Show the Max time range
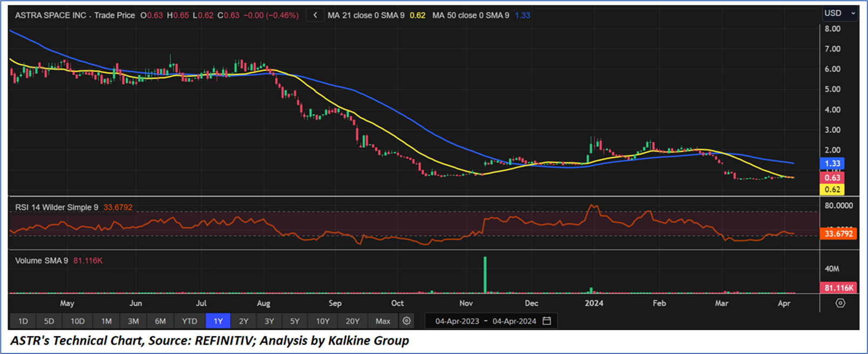The width and height of the screenshot is (868, 354). [x=383, y=321]
